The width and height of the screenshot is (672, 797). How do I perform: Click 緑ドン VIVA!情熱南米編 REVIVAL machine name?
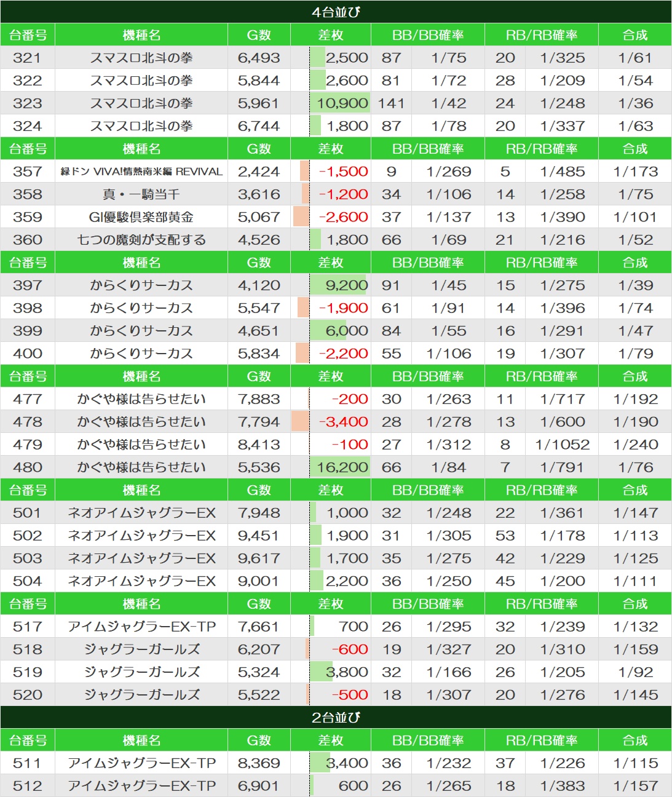click(141, 172)
